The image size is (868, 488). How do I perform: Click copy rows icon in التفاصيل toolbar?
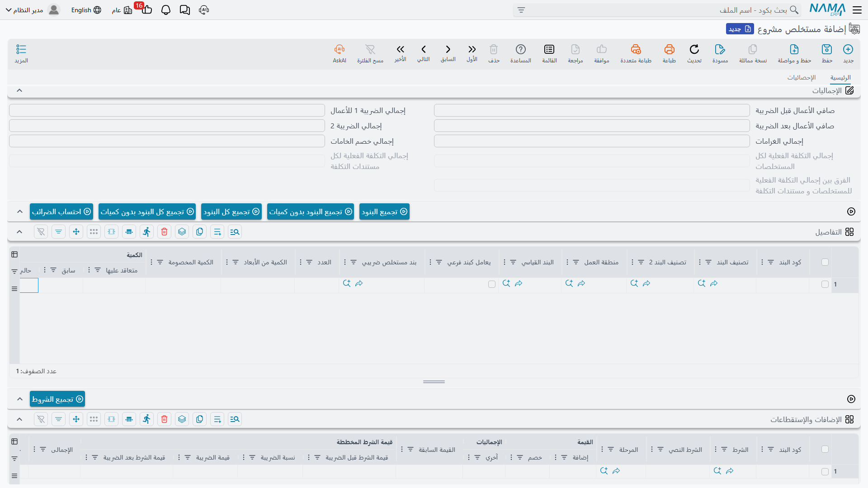tap(200, 232)
